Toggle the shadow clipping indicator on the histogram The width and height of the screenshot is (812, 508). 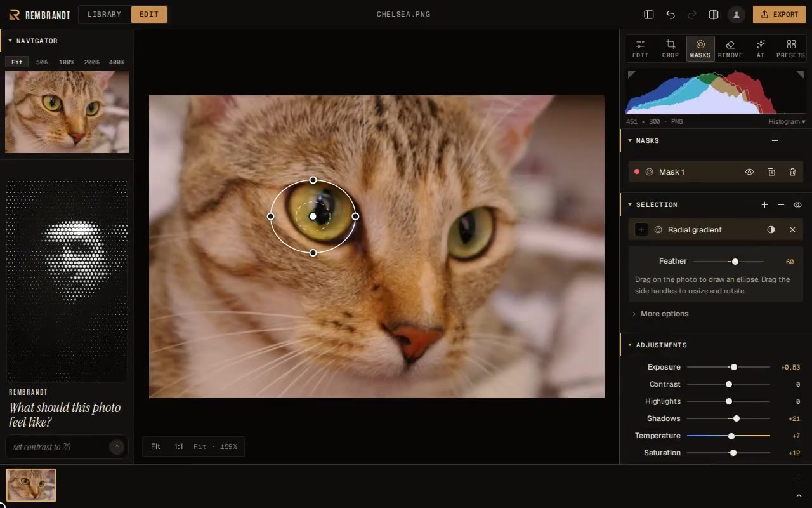[631, 75]
